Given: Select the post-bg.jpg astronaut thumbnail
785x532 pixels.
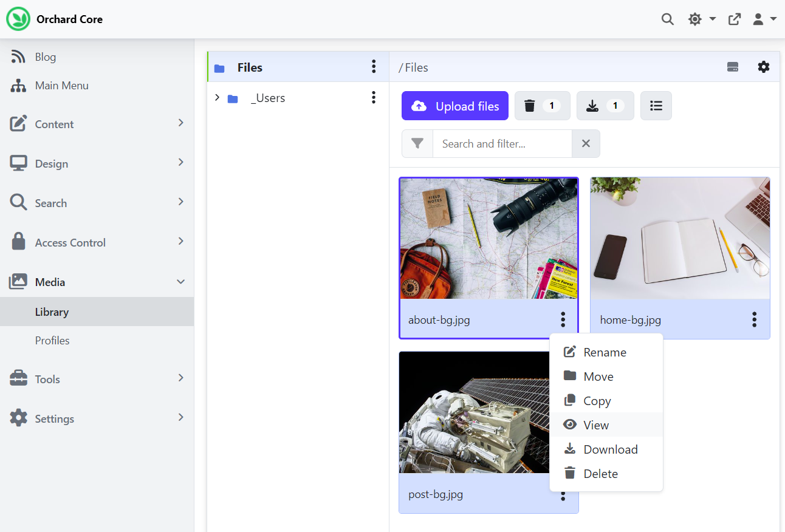Looking at the screenshot, I should [475, 412].
